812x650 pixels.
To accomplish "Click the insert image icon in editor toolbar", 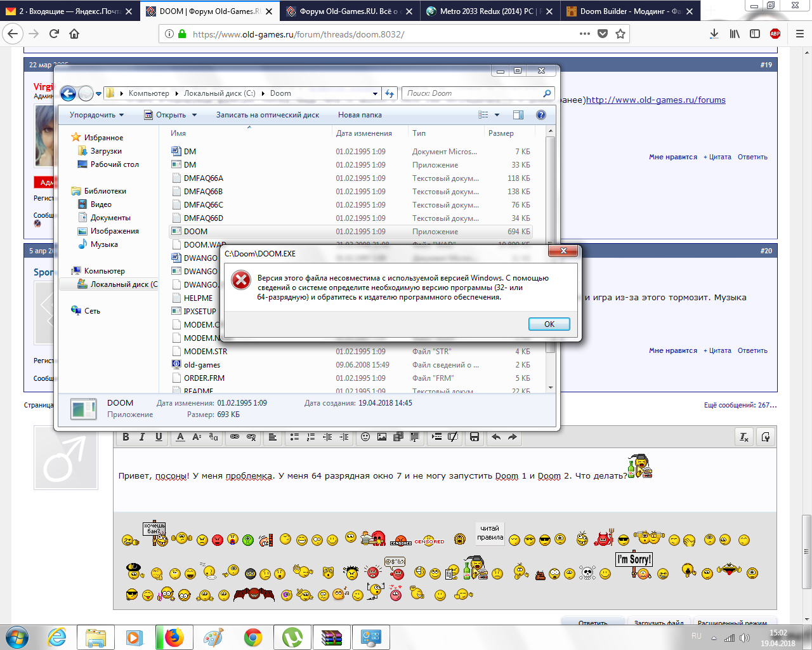I will pos(382,437).
